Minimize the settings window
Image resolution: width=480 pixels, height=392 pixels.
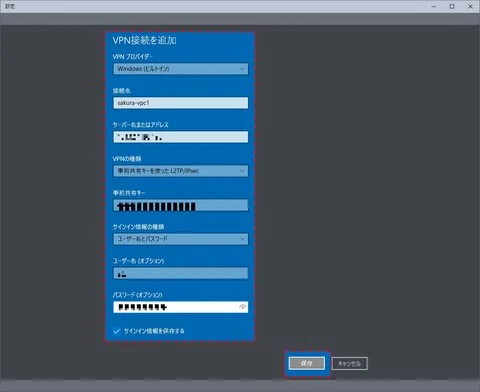coord(434,6)
